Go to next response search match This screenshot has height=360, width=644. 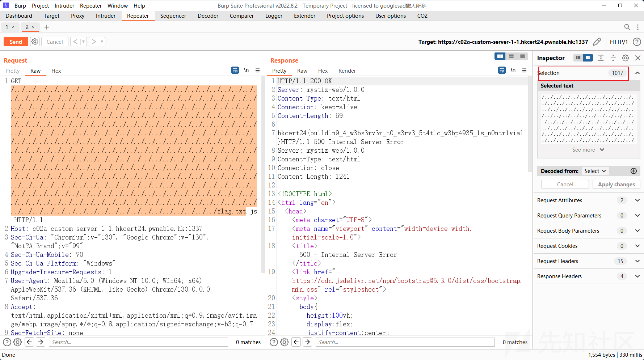pos(307,342)
